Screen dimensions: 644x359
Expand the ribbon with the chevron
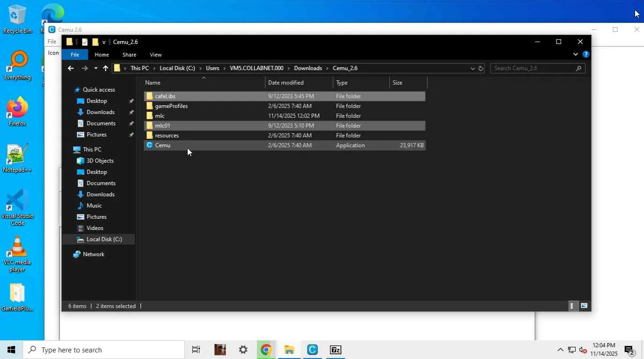coord(576,54)
